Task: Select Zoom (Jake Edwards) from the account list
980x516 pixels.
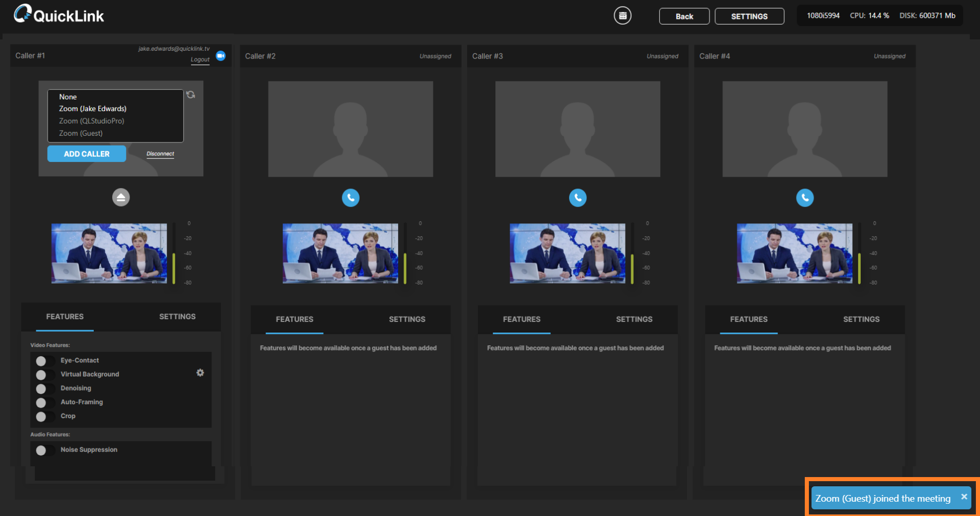Action: tap(93, 109)
